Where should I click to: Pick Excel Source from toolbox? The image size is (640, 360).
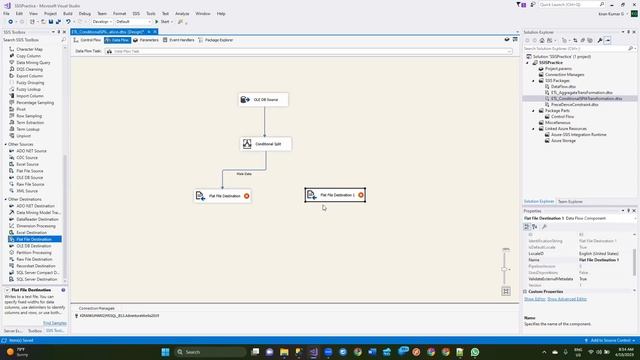point(27,164)
